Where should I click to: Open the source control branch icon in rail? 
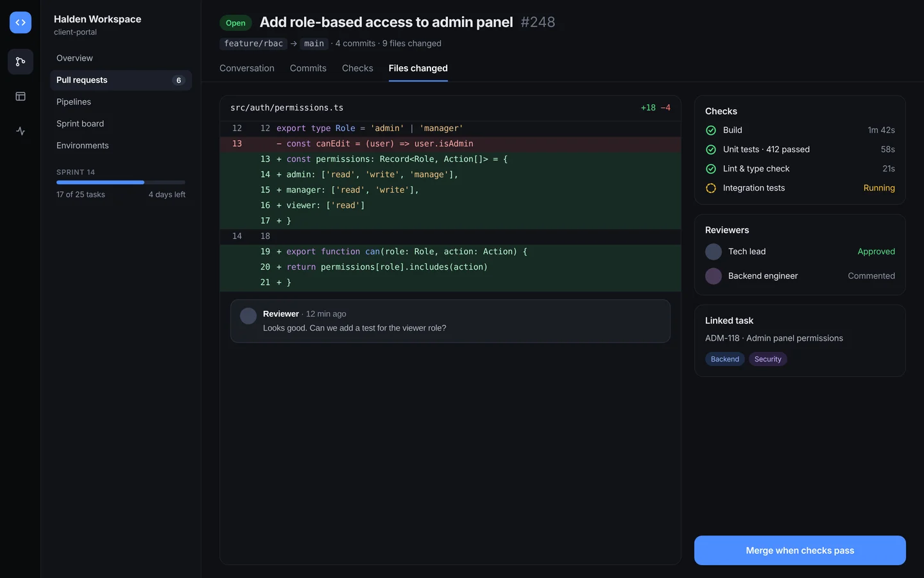point(21,62)
